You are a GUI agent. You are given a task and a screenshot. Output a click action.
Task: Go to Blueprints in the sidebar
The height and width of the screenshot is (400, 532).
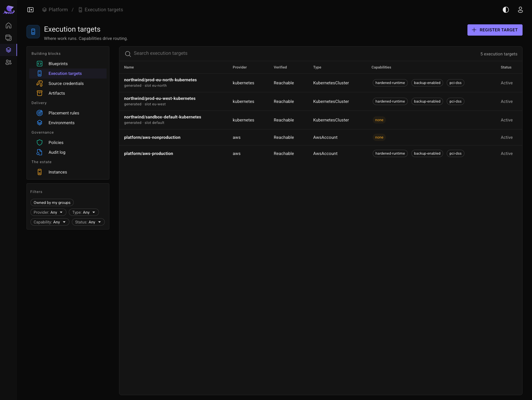point(68,64)
